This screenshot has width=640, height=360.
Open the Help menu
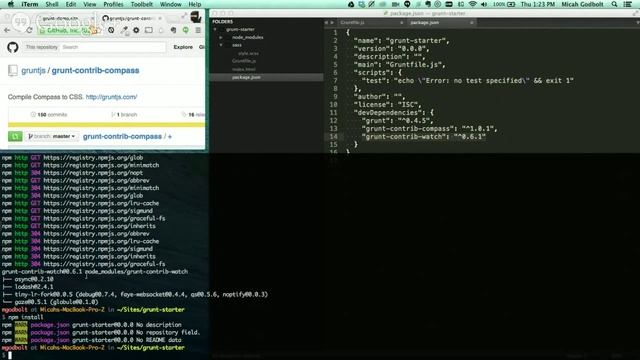[195, 4]
